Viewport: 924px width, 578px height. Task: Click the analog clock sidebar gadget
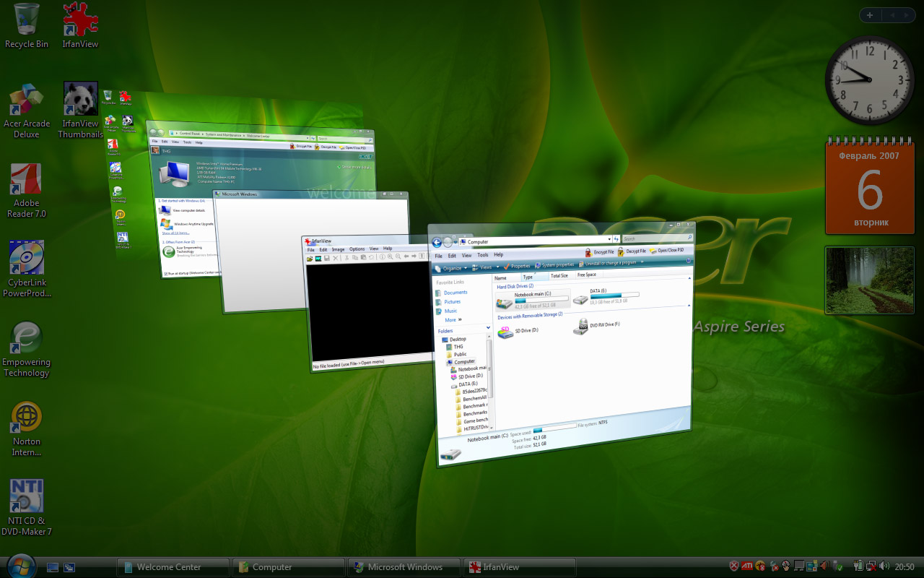pyautogui.click(x=869, y=80)
